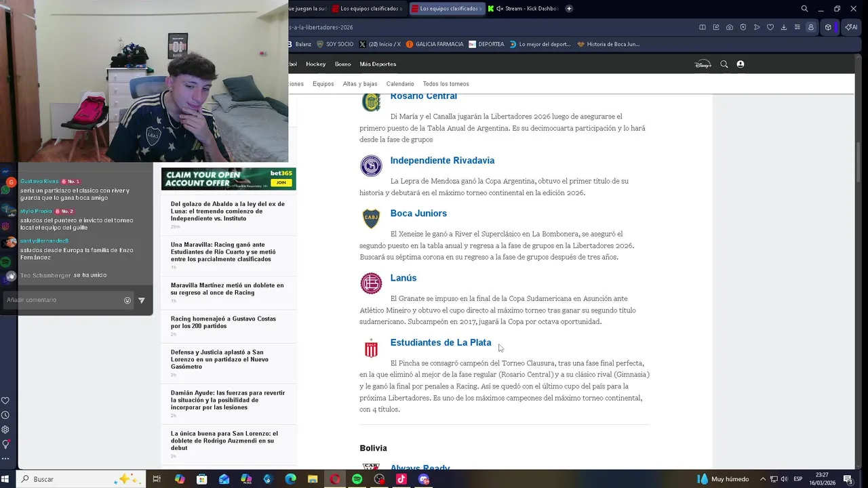The image size is (868, 488).
Task: Open the emoji picker in chat box
Action: [127, 300]
